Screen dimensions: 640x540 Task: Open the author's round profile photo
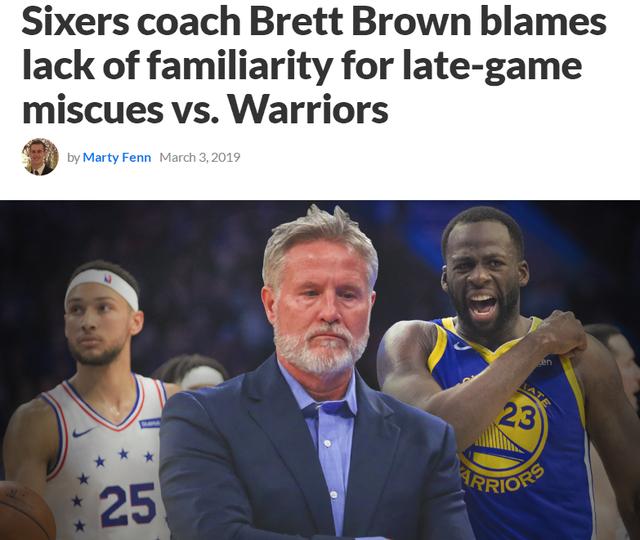[40, 157]
